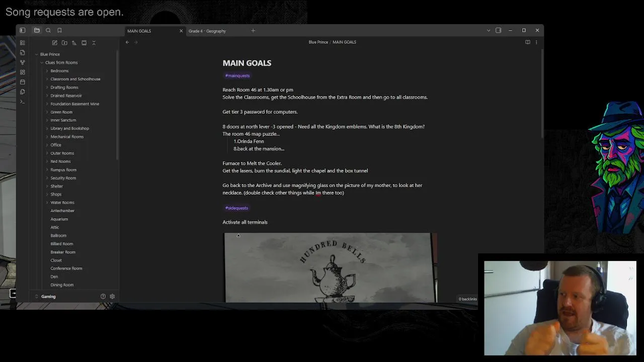Open command palette ribbon icon
This screenshot has height=362, width=644.
[23, 102]
